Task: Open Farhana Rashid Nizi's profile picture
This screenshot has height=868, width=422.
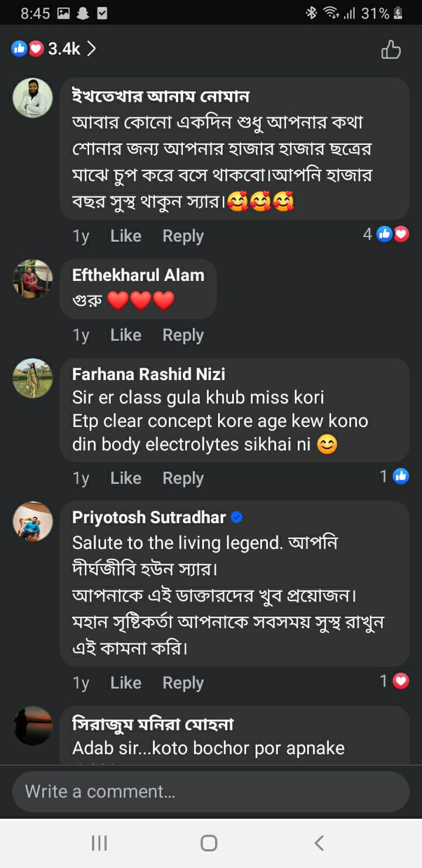Action: point(33,378)
